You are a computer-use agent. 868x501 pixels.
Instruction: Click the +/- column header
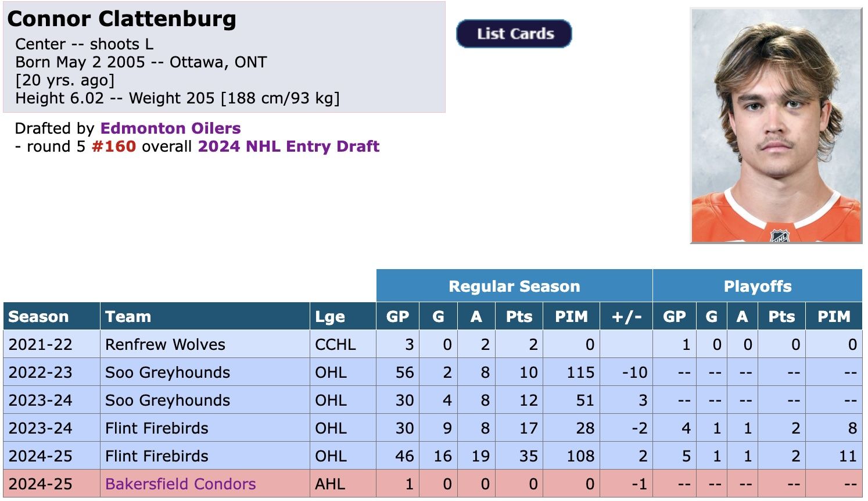626,316
